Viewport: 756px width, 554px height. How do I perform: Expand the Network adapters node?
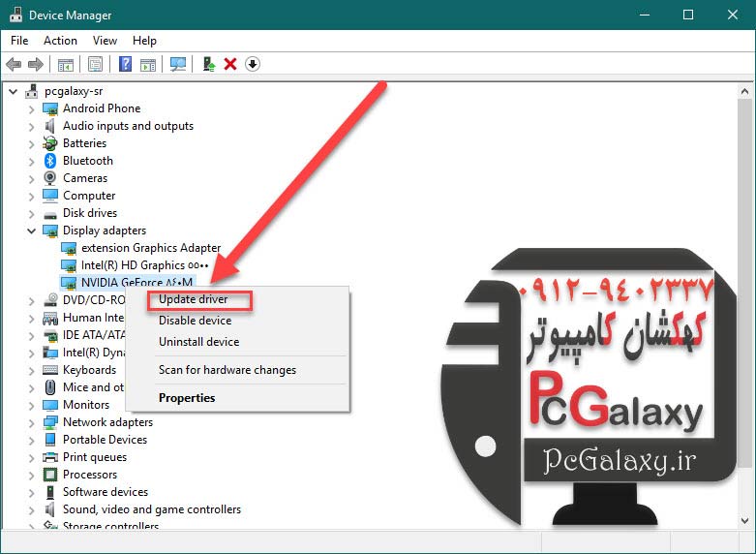pyautogui.click(x=32, y=422)
